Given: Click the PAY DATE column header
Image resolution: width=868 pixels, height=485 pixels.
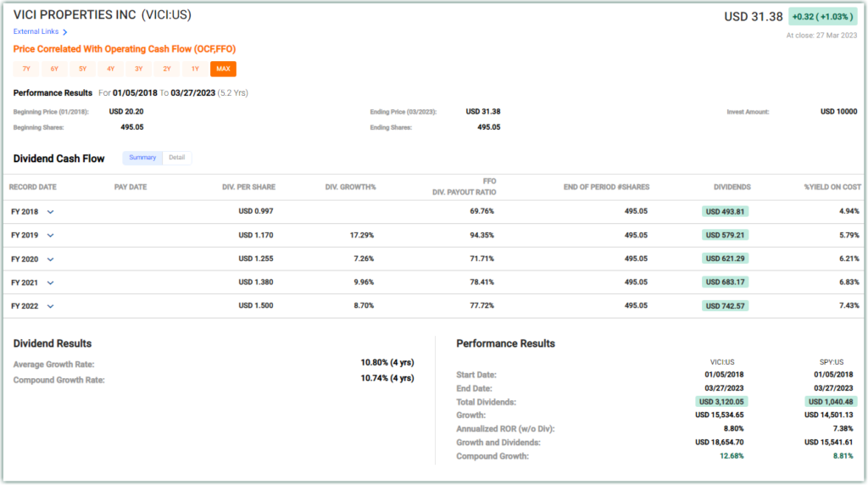Looking at the screenshot, I should 131,187.
